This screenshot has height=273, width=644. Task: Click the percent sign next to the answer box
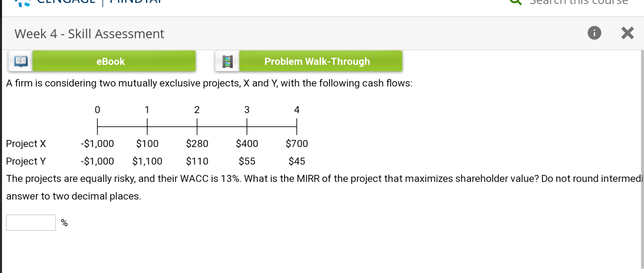coord(64,222)
